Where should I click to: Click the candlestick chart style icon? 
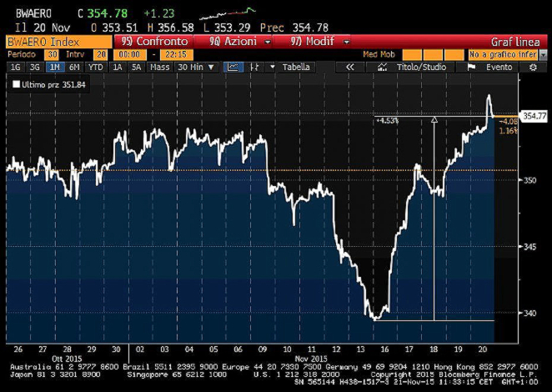click(x=253, y=67)
